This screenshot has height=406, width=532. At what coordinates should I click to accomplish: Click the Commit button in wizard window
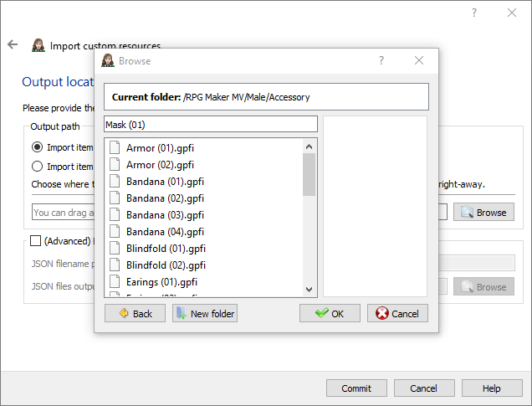[x=356, y=388]
